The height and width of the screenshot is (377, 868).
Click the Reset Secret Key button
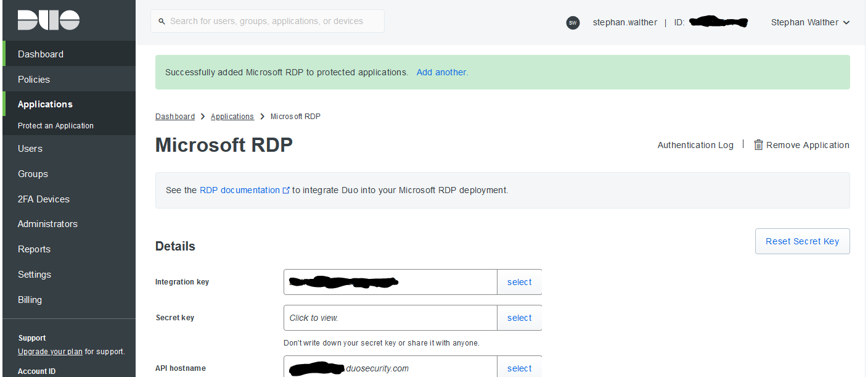[802, 241]
